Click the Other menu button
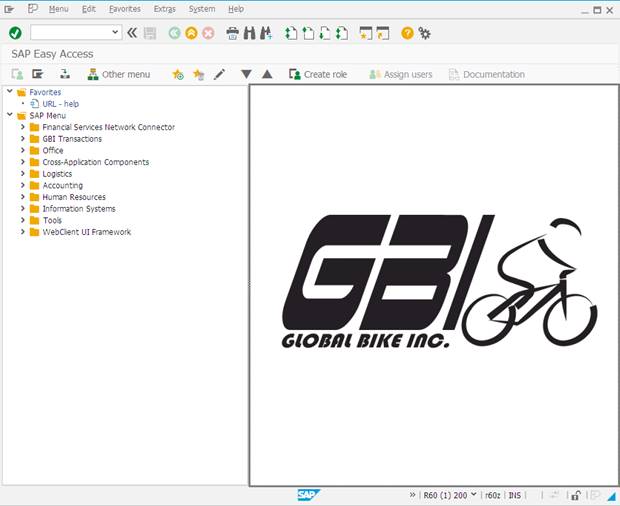This screenshot has height=506, width=620. tap(119, 74)
